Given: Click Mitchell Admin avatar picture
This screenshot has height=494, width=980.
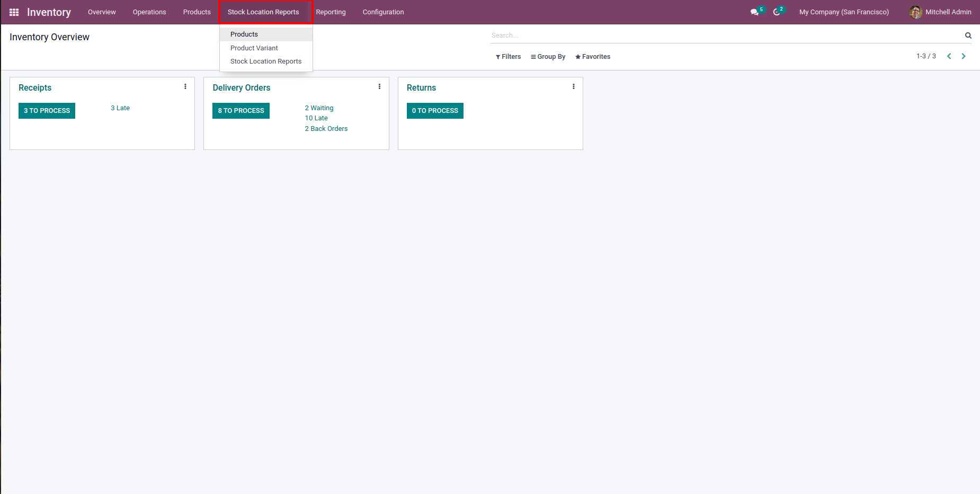Looking at the screenshot, I should click(x=916, y=12).
